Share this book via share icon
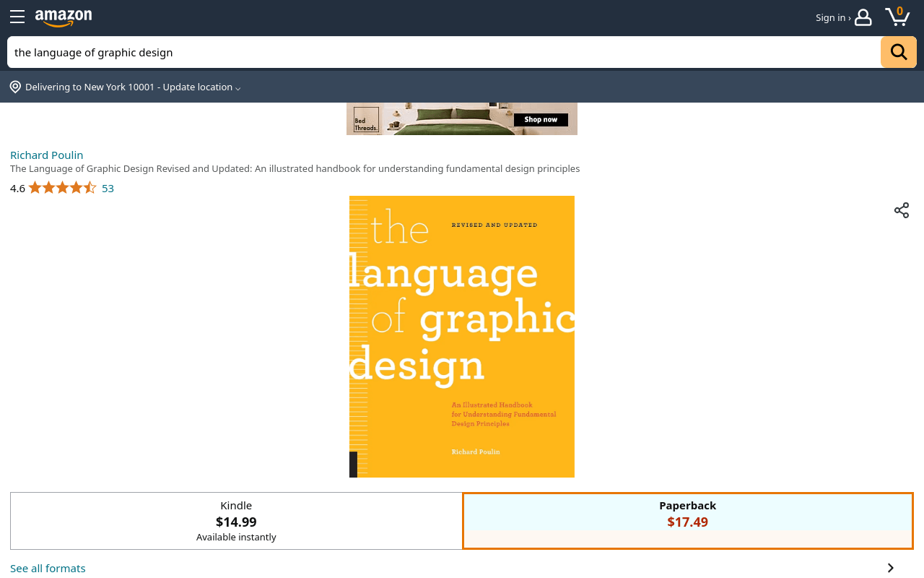Image resolution: width=924 pixels, height=578 pixels. pos(902,210)
